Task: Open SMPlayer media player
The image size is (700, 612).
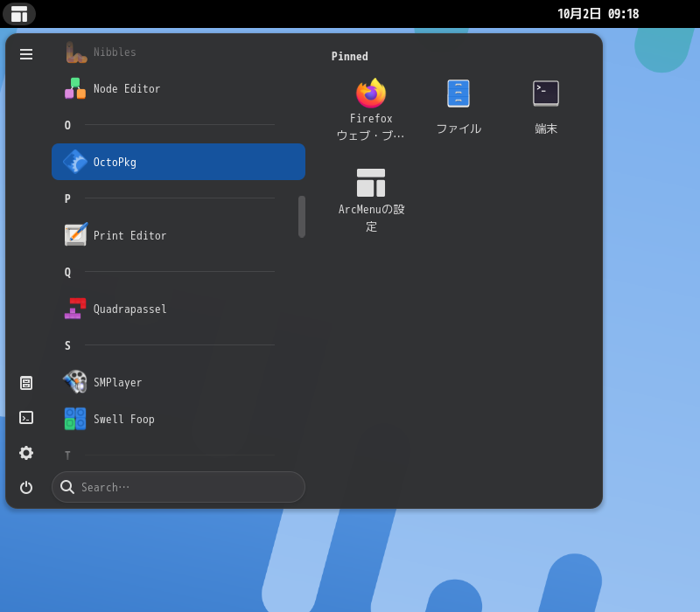Action: pos(178,383)
